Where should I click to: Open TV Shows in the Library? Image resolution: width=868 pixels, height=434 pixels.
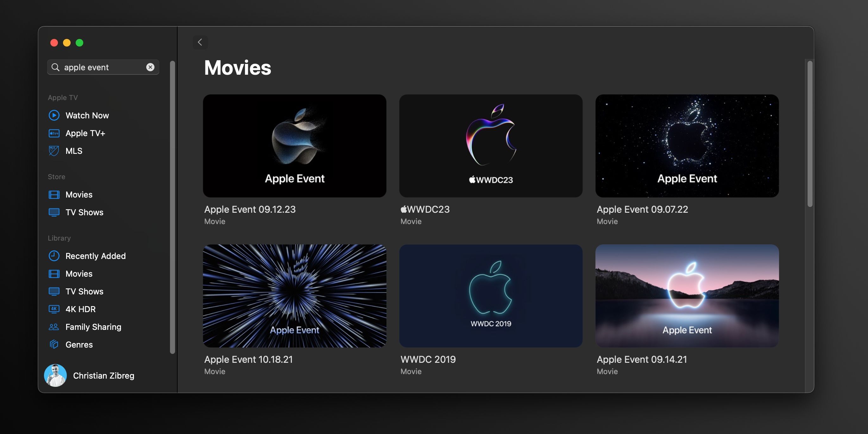point(84,292)
